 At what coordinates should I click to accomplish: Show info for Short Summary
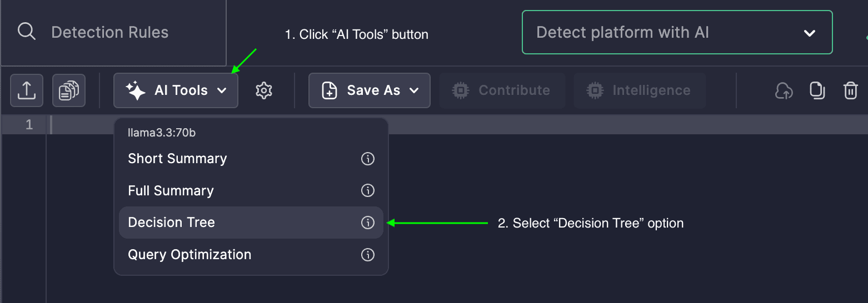coord(368,159)
